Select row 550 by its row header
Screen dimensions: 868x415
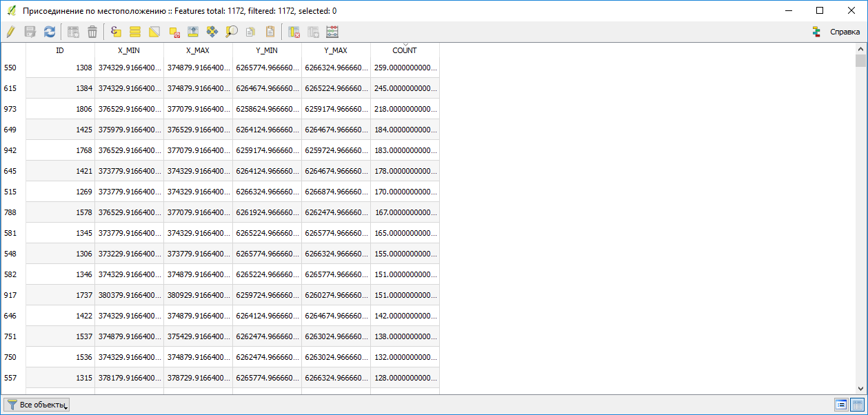[12, 68]
